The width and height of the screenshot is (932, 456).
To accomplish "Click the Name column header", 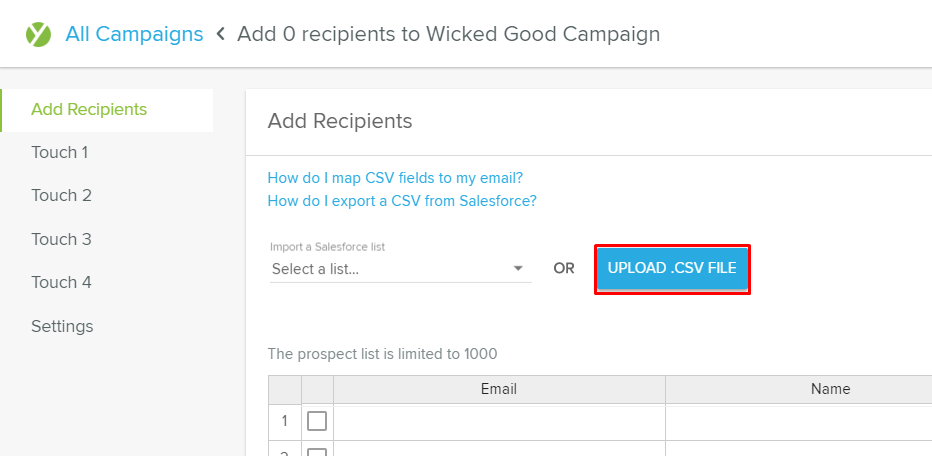I will [x=830, y=390].
